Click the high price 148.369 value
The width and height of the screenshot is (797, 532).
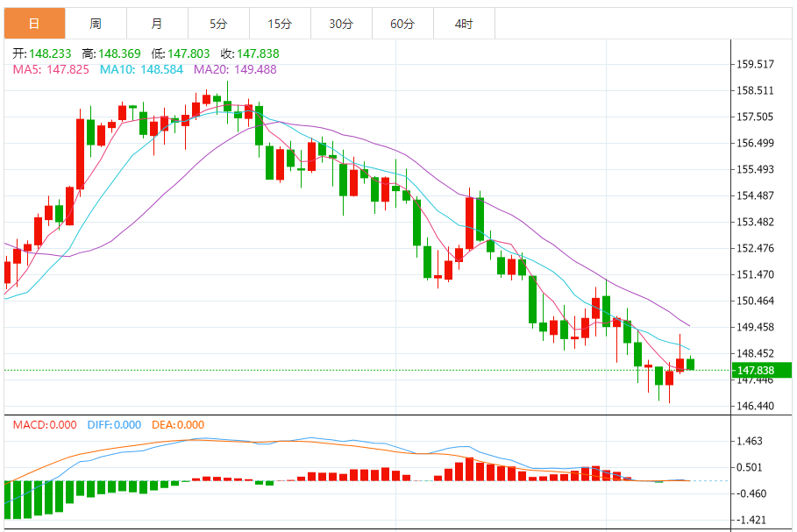[119, 53]
